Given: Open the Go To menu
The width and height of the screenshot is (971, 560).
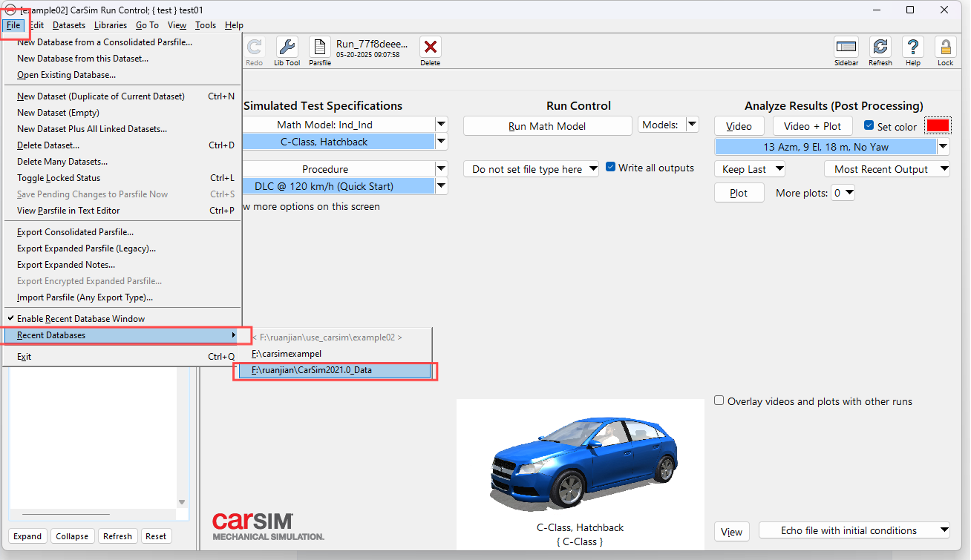Looking at the screenshot, I should (147, 25).
